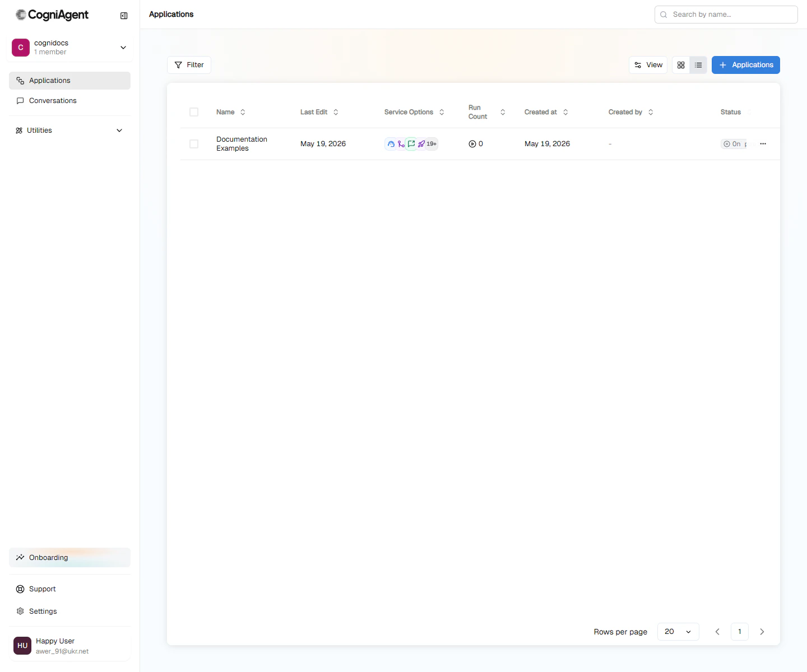Click the blue agent service icon
This screenshot has height=672, width=807.
click(x=391, y=144)
